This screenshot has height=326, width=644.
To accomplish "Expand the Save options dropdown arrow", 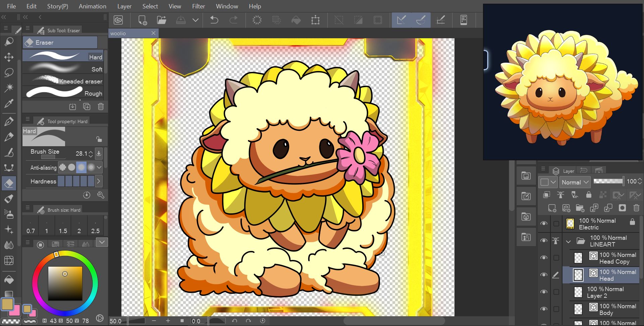I will point(195,20).
